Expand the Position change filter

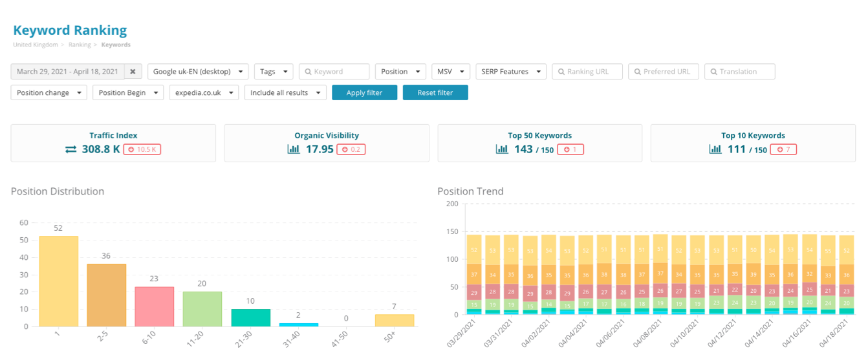tap(49, 93)
